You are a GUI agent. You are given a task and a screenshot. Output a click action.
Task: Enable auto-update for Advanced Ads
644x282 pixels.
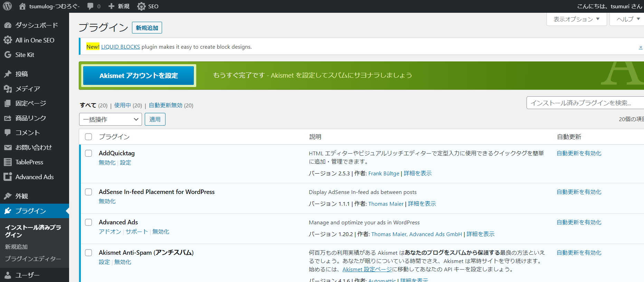pos(579,222)
